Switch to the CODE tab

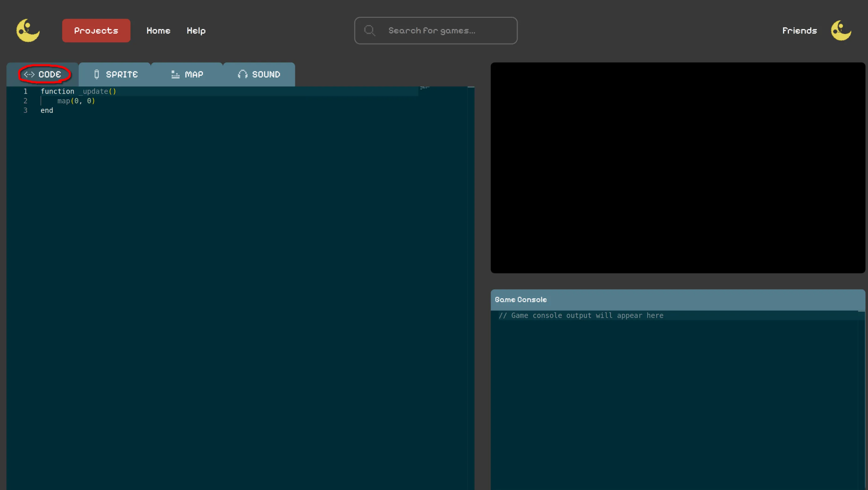[x=43, y=74]
